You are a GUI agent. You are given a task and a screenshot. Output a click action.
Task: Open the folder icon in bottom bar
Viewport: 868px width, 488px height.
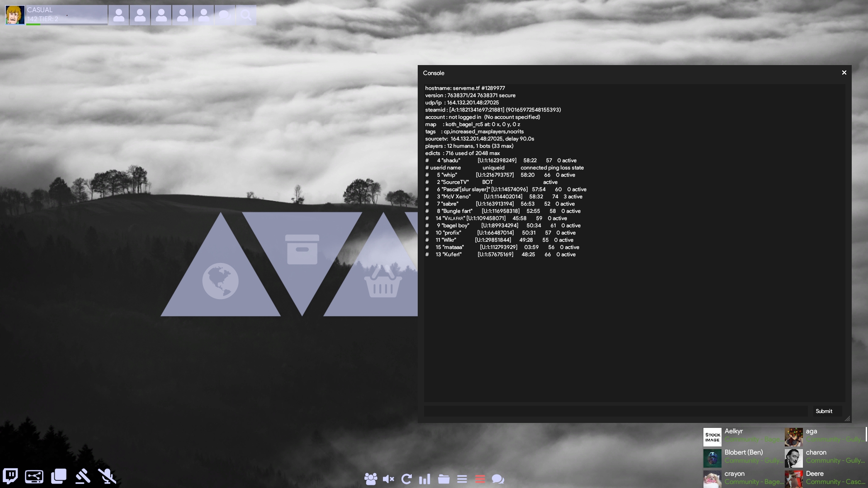tap(443, 479)
